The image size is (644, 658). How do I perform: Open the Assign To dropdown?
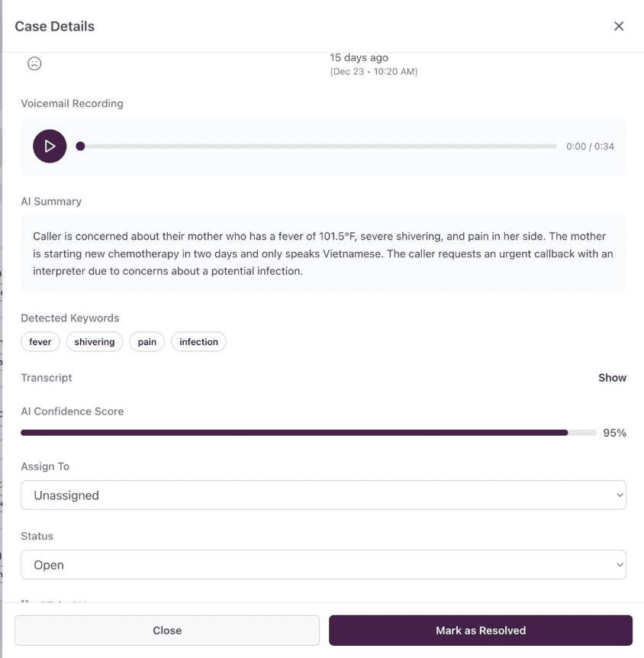(x=324, y=495)
